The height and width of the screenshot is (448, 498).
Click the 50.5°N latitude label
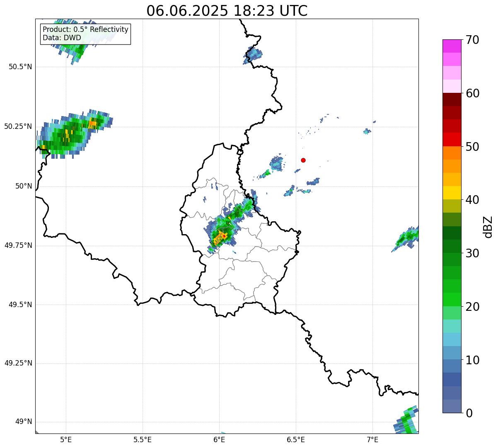point(20,67)
